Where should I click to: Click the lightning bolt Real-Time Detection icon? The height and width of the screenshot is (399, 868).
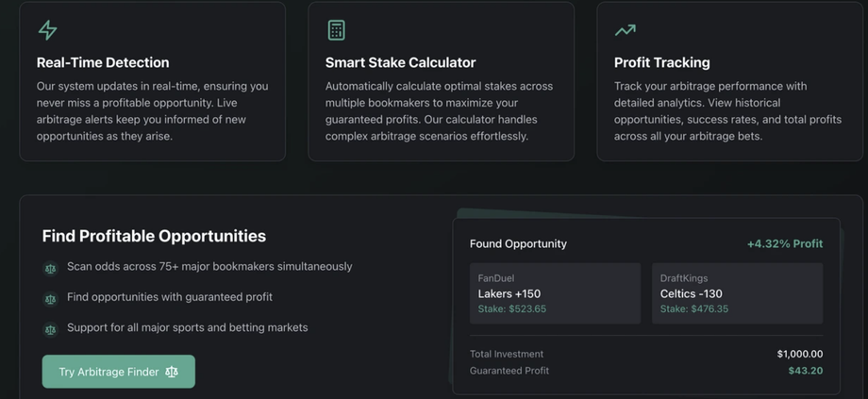[x=47, y=30]
